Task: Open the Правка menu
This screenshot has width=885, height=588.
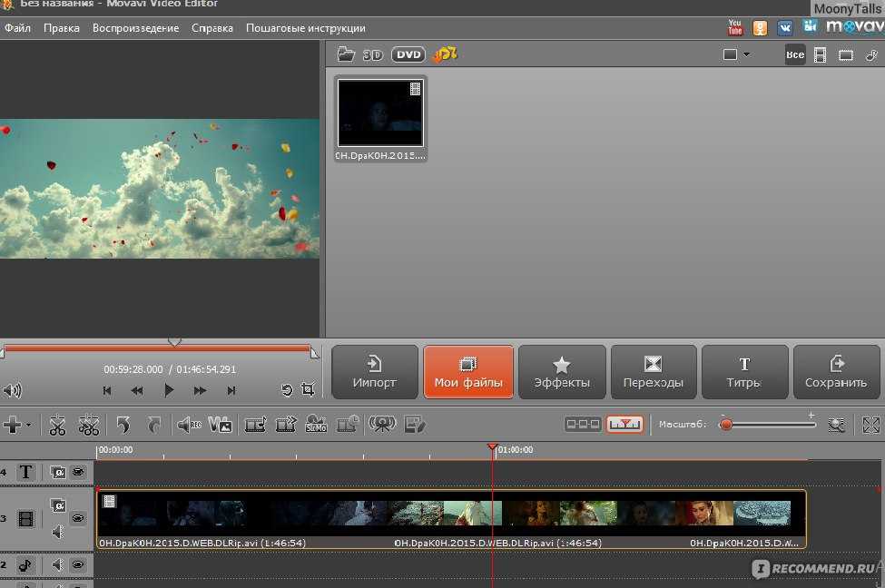Action: (x=62, y=28)
